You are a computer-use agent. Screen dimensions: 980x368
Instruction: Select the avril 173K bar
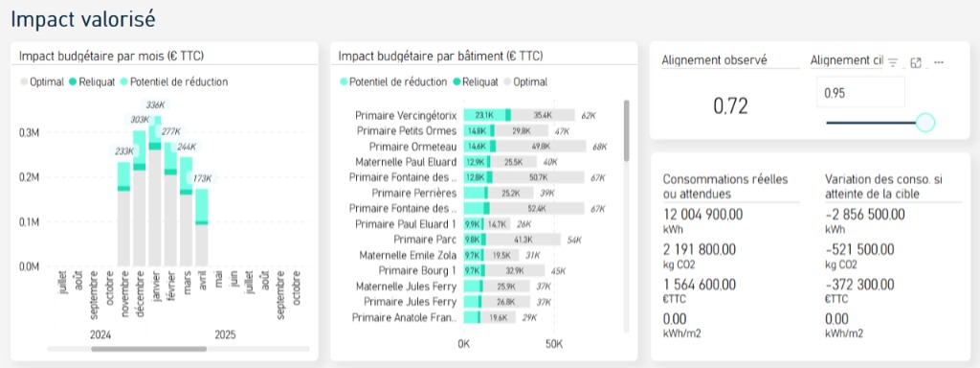coord(201,228)
